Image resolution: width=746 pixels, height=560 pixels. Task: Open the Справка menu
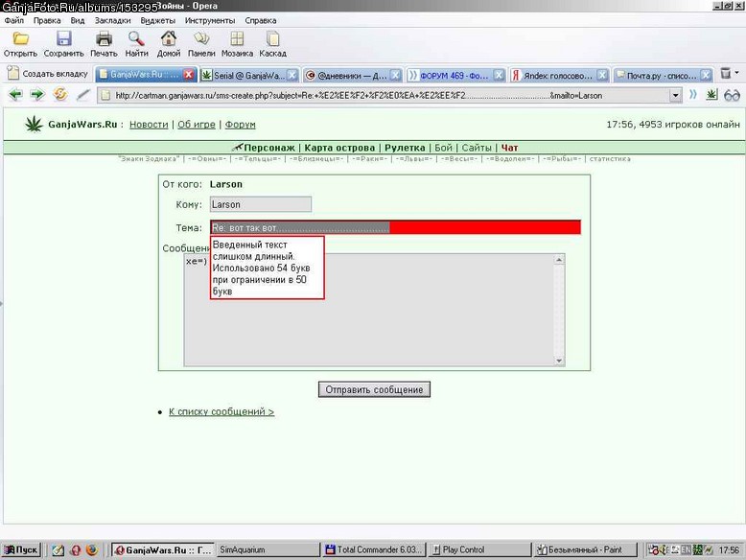pos(260,20)
